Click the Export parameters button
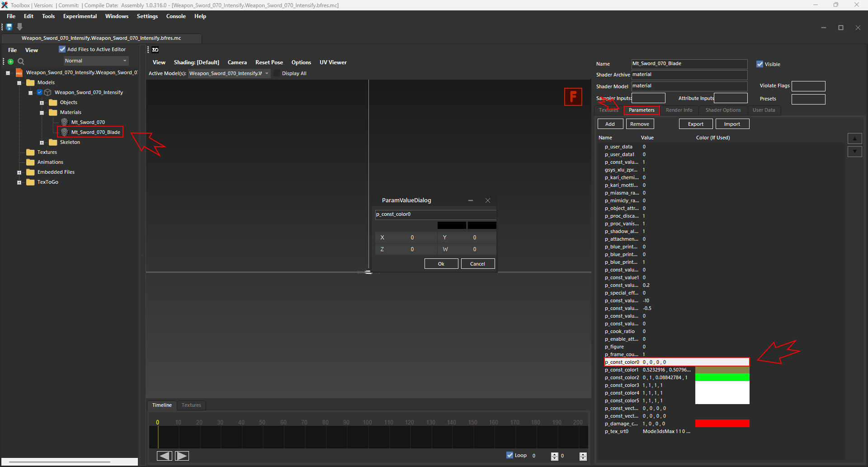The width and height of the screenshot is (868, 467). [695, 124]
